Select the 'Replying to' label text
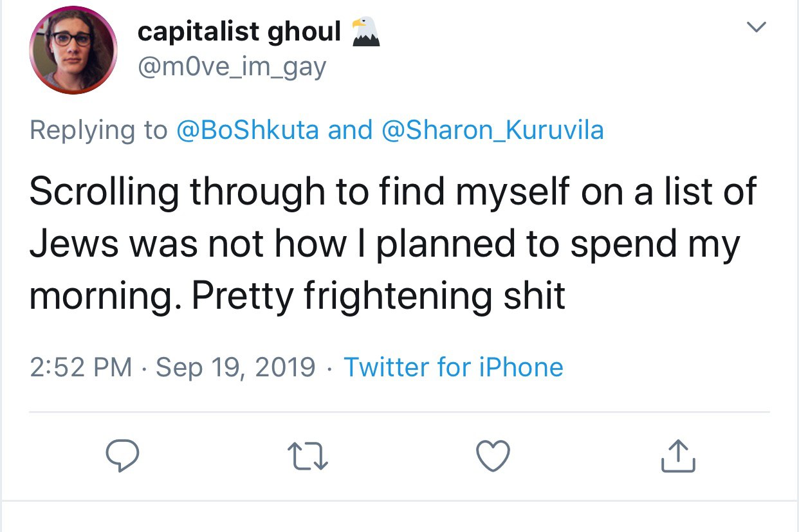 [x=98, y=130]
